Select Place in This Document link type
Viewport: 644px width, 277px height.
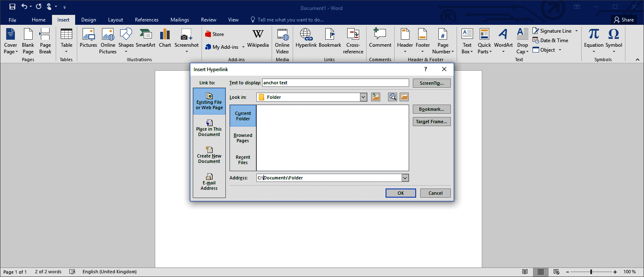[209, 127]
